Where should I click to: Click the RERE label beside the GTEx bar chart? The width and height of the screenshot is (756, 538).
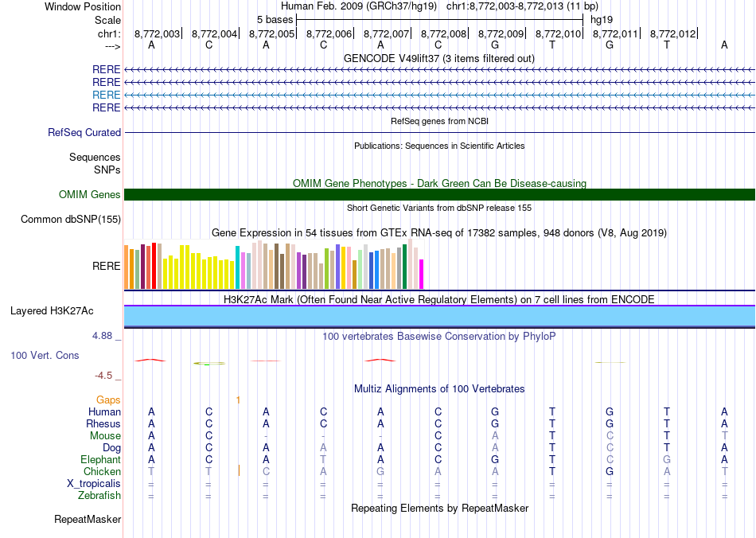(106, 266)
